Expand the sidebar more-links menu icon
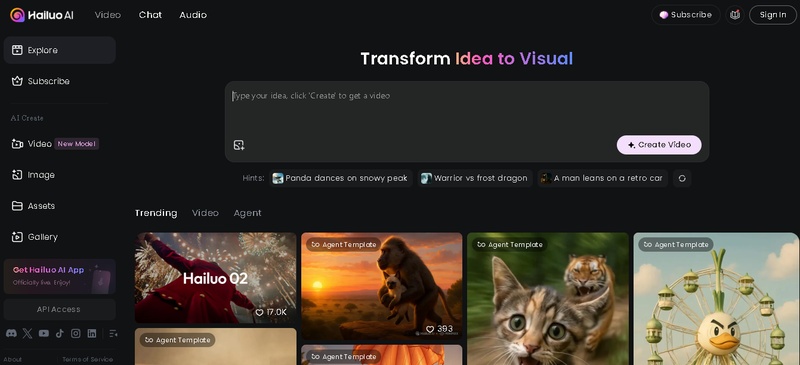Image resolution: width=800 pixels, height=365 pixels. (x=113, y=333)
